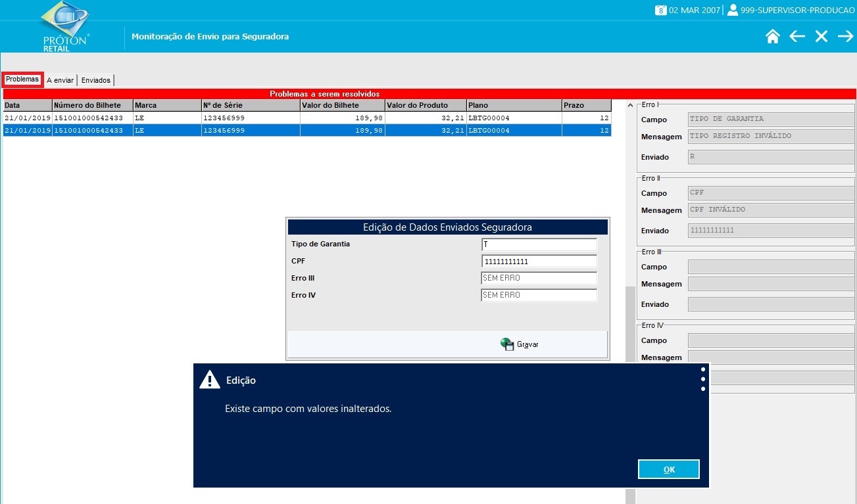Close the screen with the X icon
The width and height of the screenshot is (857, 504).
coord(821,37)
